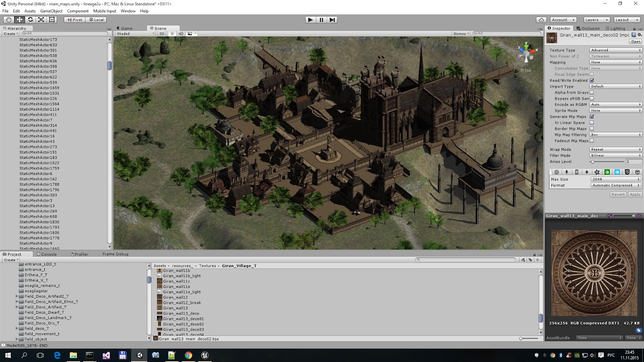The image size is (644, 362).
Task: Select the Move tool in the toolbar
Action: coord(20,20)
